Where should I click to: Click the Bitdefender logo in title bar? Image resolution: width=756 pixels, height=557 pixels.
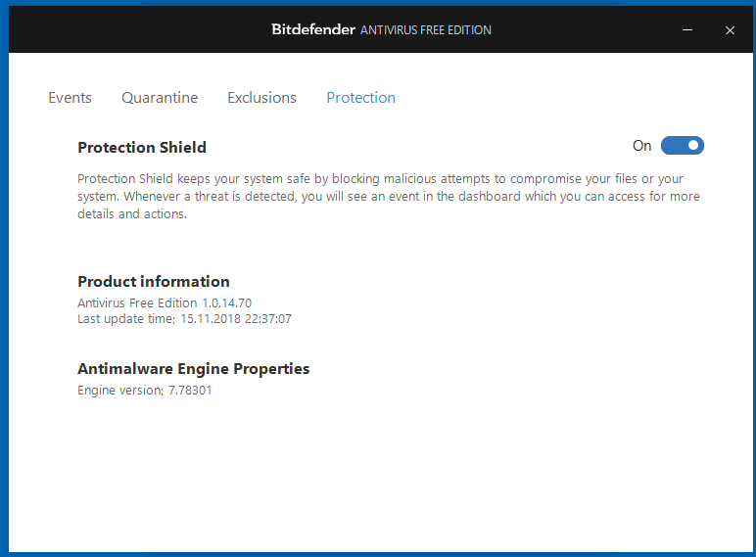(312, 29)
